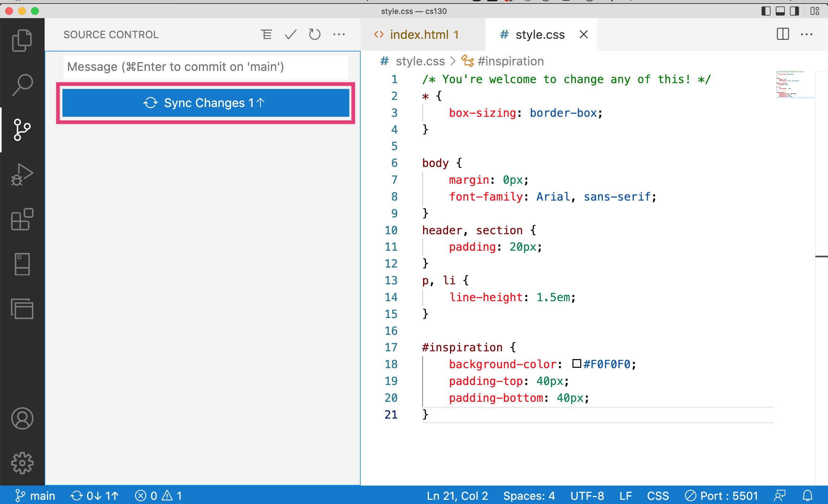The width and height of the screenshot is (828, 504).
Task: Click the commit checkmark icon
Action: pos(290,34)
